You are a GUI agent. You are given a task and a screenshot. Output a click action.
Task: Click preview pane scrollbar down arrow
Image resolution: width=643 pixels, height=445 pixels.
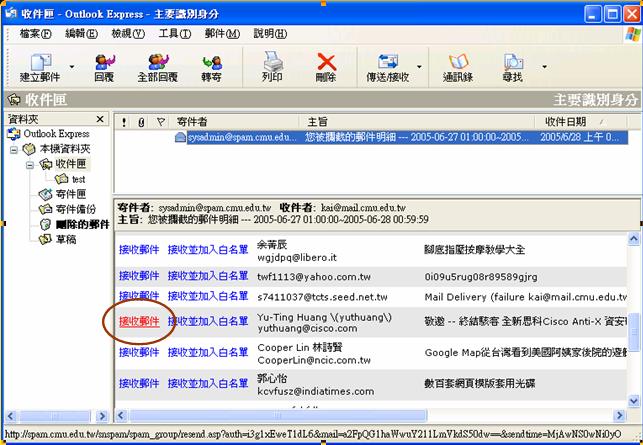(x=634, y=400)
